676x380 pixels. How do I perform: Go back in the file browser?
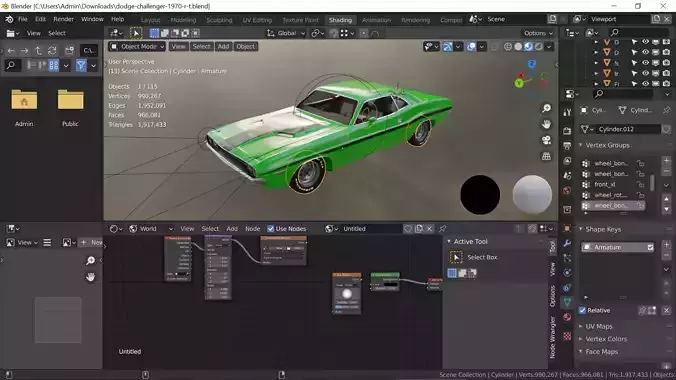click(11, 51)
